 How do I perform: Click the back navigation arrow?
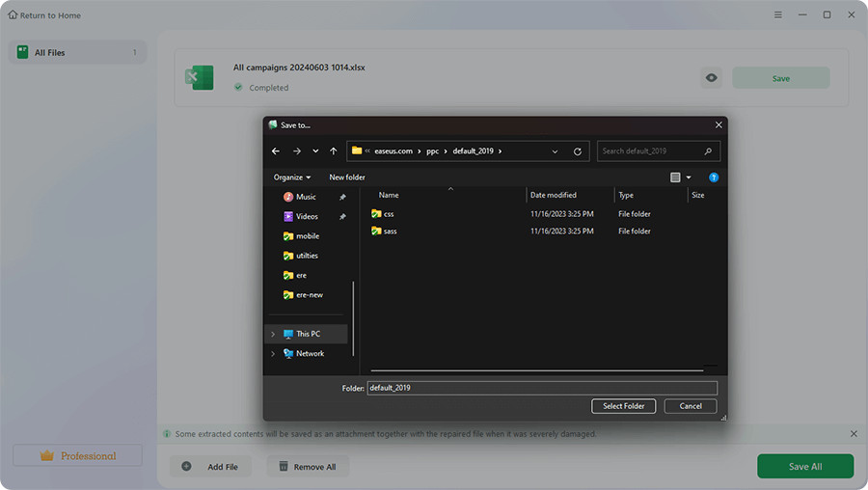click(276, 151)
